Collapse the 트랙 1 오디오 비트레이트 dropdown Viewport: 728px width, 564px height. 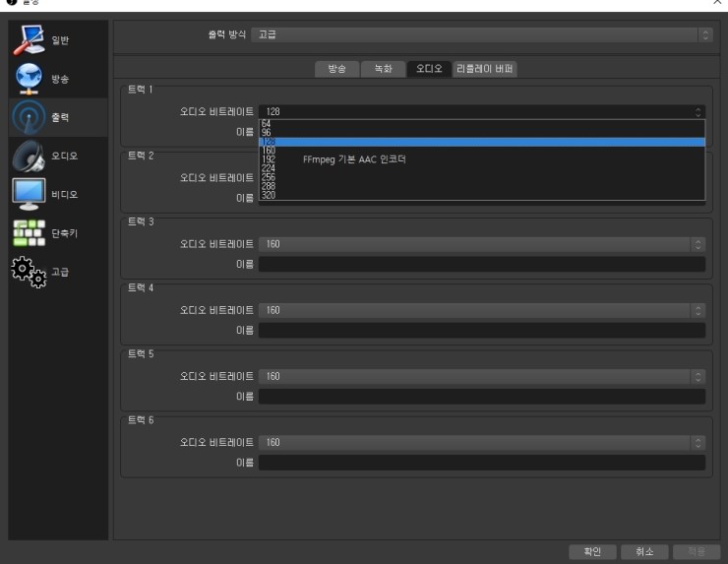pyautogui.click(x=482, y=111)
